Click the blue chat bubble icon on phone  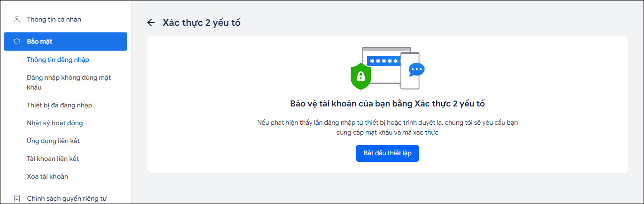[x=416, y=70]
